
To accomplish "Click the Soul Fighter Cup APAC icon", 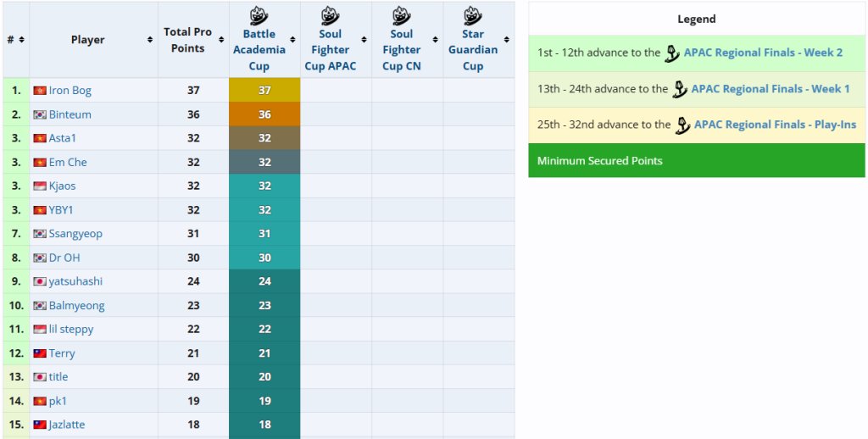I will 331,15.
